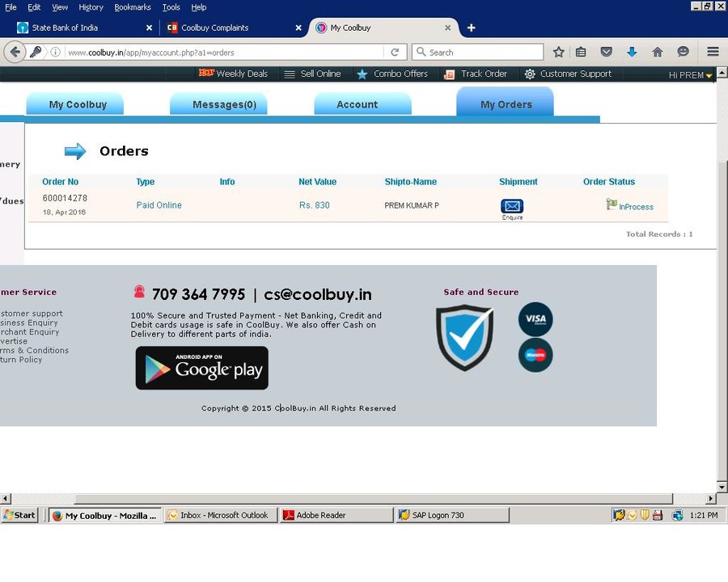Image resolution: width=728 pixels, height=582 pixels.
Task: Click the Customer Support gear icon
Action: pyautogui.click(x=530, y=74)
